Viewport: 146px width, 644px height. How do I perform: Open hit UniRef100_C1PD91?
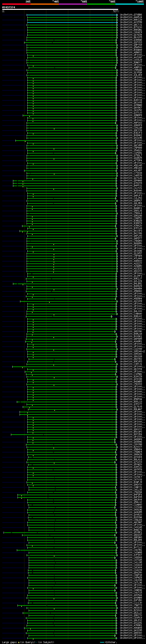point(131,153)
